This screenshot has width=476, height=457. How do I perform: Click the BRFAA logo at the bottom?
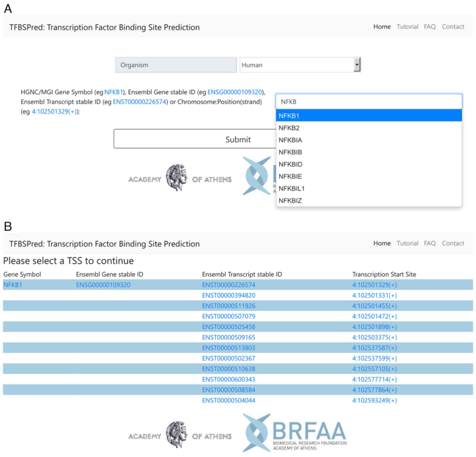pos(295,433)
